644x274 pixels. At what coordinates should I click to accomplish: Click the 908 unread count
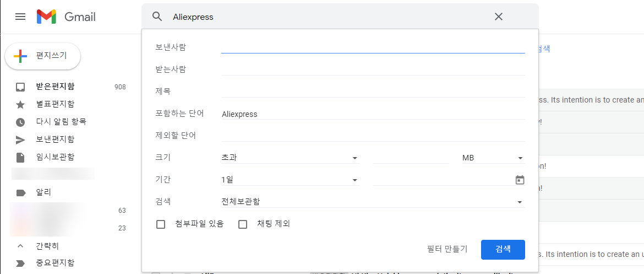pyautogui.click(x=121, y=87)
